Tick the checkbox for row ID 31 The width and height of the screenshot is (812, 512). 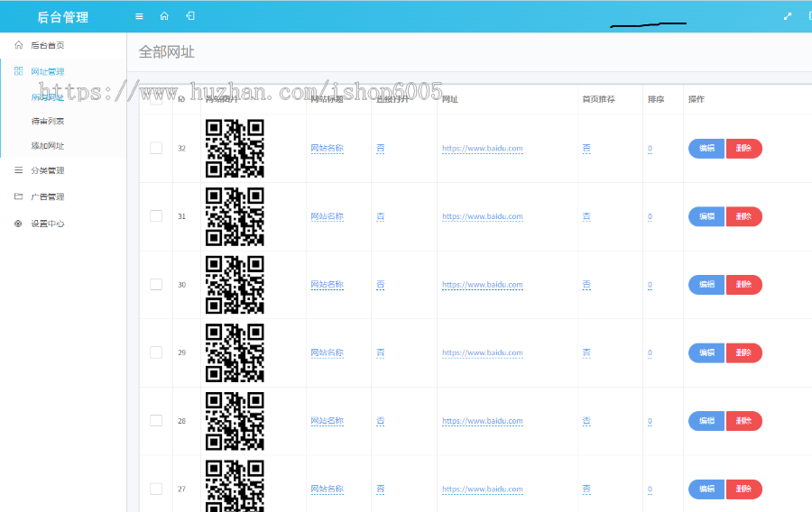click(x=156, y=216)
